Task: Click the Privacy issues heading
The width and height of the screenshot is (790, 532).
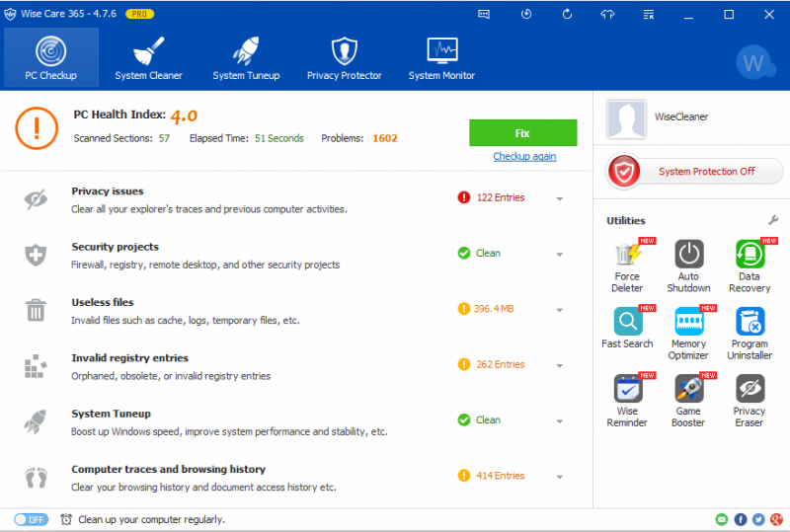Action: tap(108, 191)
